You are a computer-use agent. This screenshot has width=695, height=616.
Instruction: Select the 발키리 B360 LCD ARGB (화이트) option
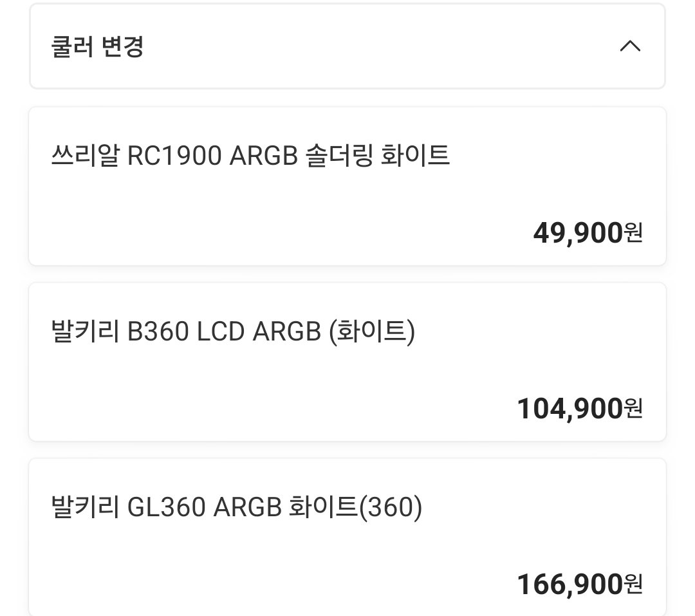(x=347, y=362)
